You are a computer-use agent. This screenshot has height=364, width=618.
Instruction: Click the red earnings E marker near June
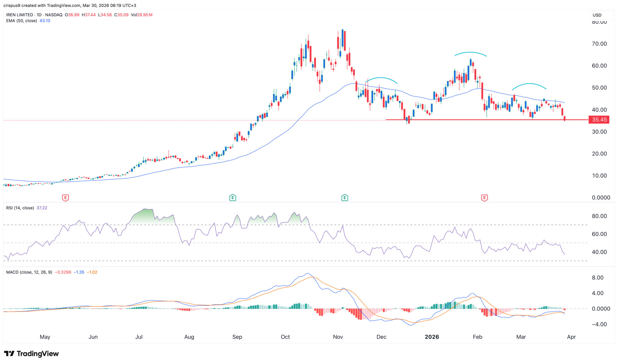coord(65,198)
